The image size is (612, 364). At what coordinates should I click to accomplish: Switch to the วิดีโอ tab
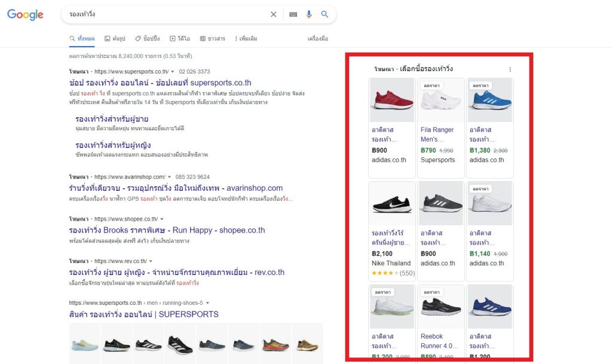pos(180,39)
